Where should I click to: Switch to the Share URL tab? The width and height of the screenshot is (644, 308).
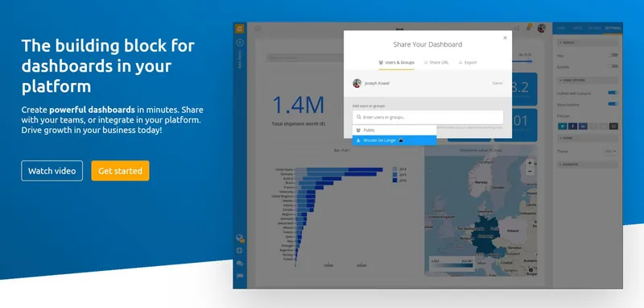tap(436, 63)
